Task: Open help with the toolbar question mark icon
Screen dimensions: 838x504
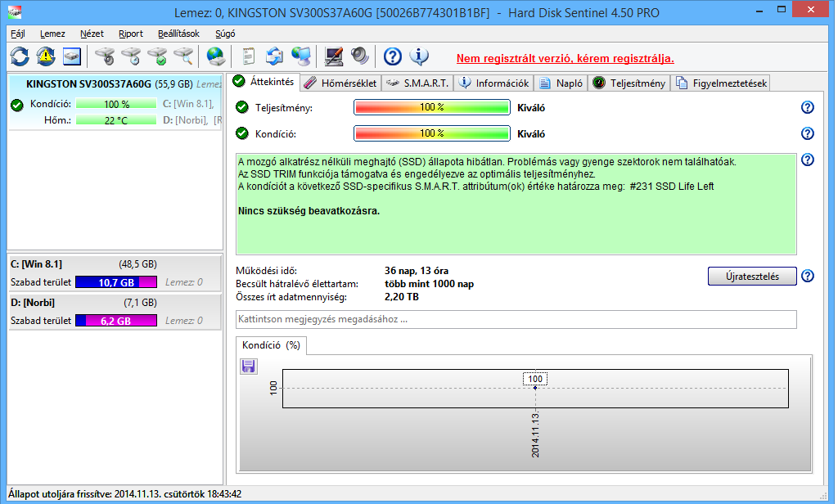Action: click(x=393, y=56)
